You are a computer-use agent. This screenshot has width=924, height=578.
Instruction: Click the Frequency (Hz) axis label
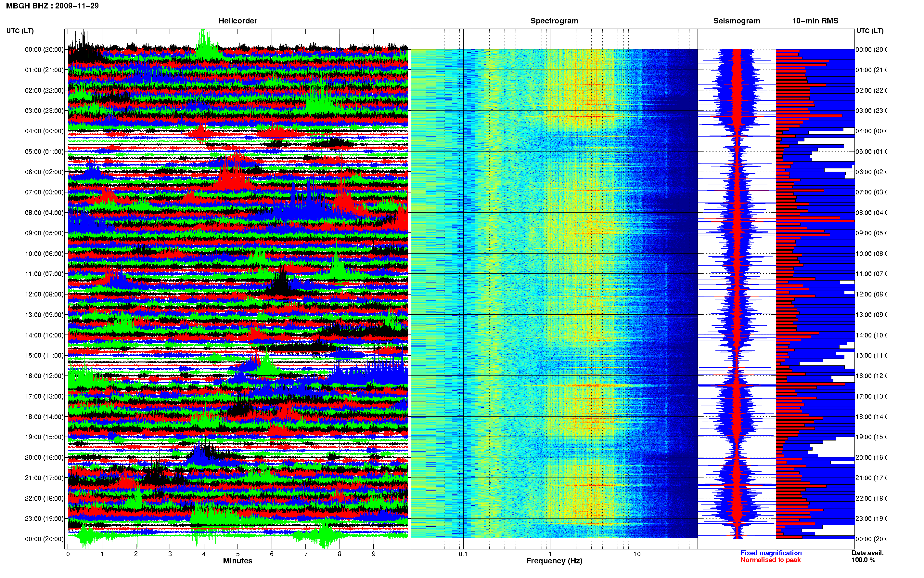pyautogui.click(x=554, y=561)
